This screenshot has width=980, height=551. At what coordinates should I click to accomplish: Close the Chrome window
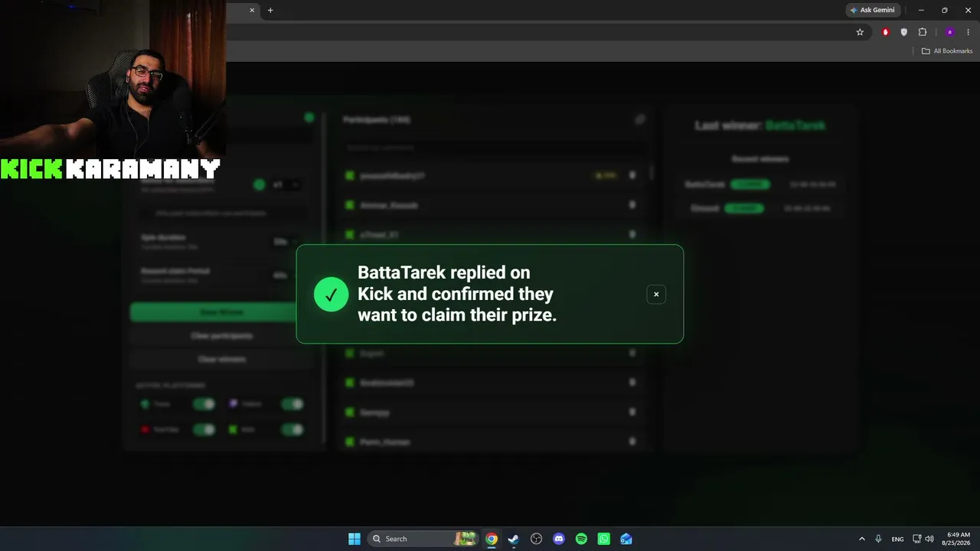(967, 10)
